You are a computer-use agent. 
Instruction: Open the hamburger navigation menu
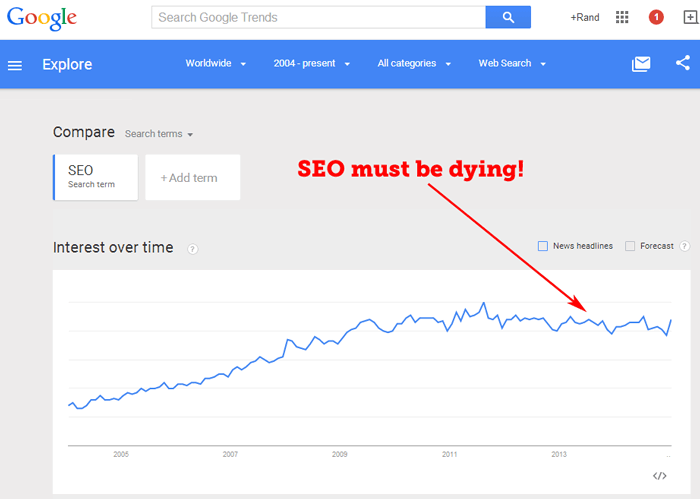15,66
